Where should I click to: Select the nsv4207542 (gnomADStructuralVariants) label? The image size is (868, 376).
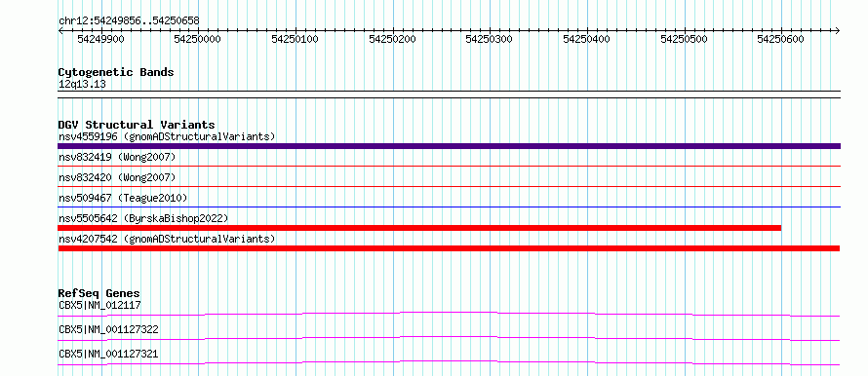pos(167,239)
